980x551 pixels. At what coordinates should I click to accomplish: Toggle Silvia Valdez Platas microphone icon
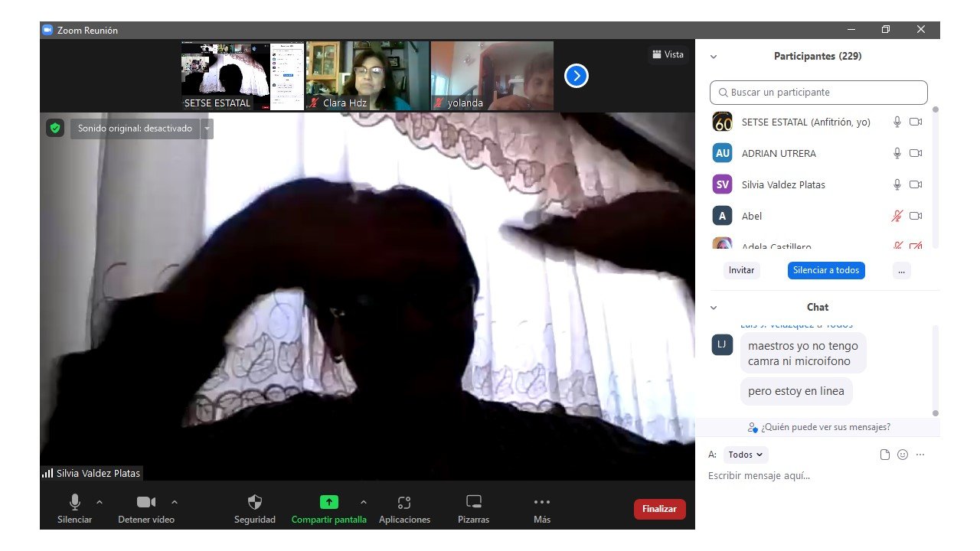(x=897, y=184)
